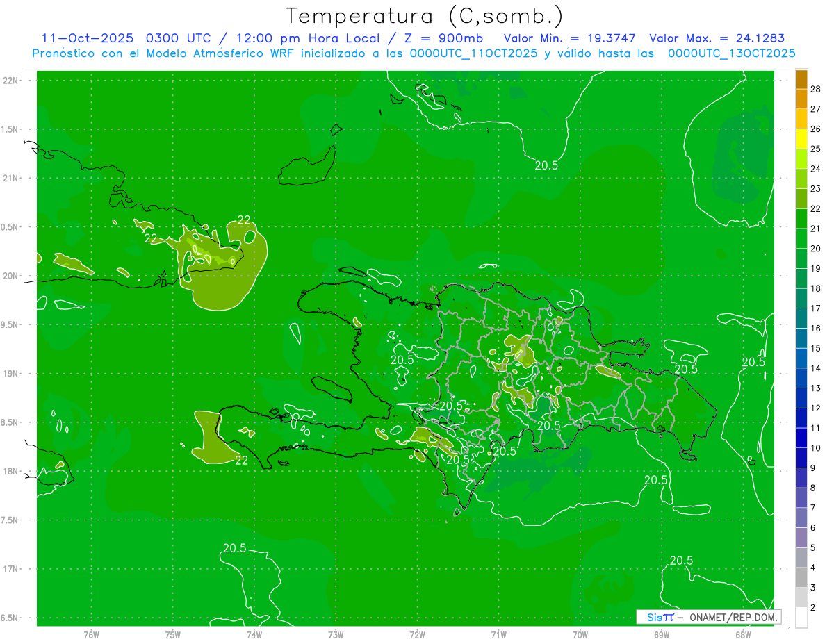Click the "0300 UTC" time text

tap(178, 38)
